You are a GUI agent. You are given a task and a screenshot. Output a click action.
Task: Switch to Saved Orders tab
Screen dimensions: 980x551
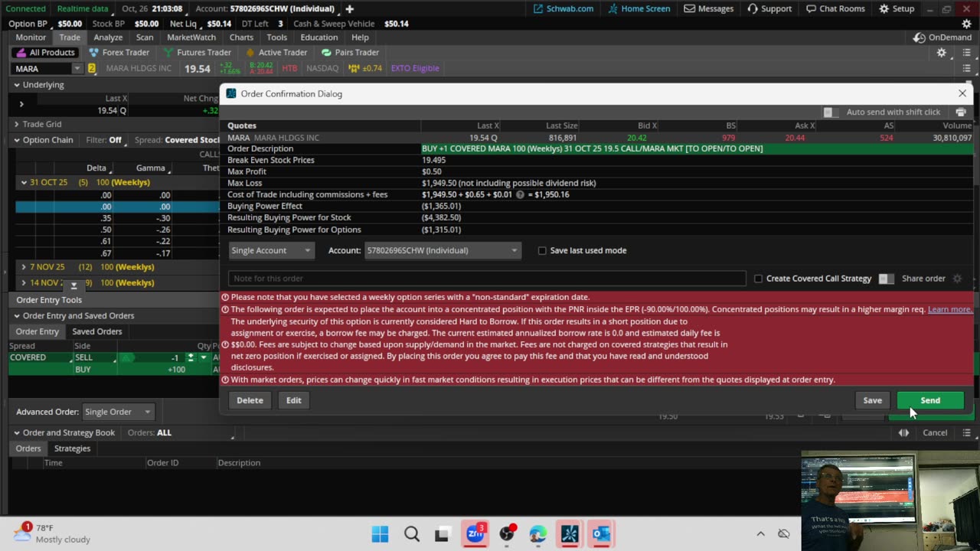[x=96, y=331]
